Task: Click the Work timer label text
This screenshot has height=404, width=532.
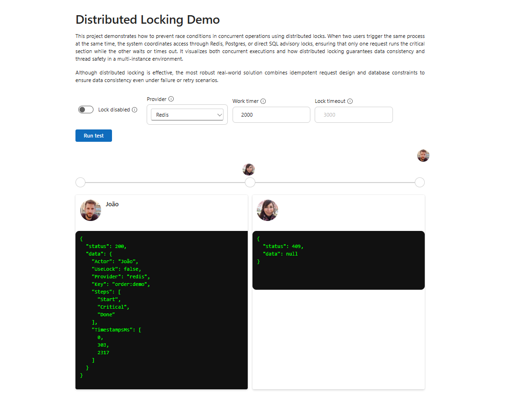Action: point(245,101)
